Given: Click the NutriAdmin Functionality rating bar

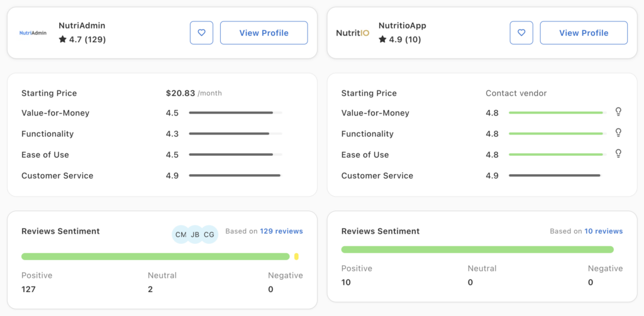Looking at the screenshot, I should (x=235, y=133).
